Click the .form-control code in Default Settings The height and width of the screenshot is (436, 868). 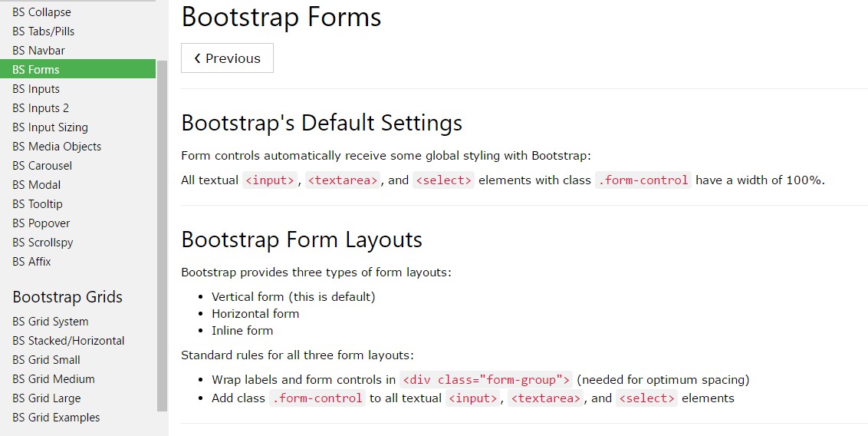643,180
